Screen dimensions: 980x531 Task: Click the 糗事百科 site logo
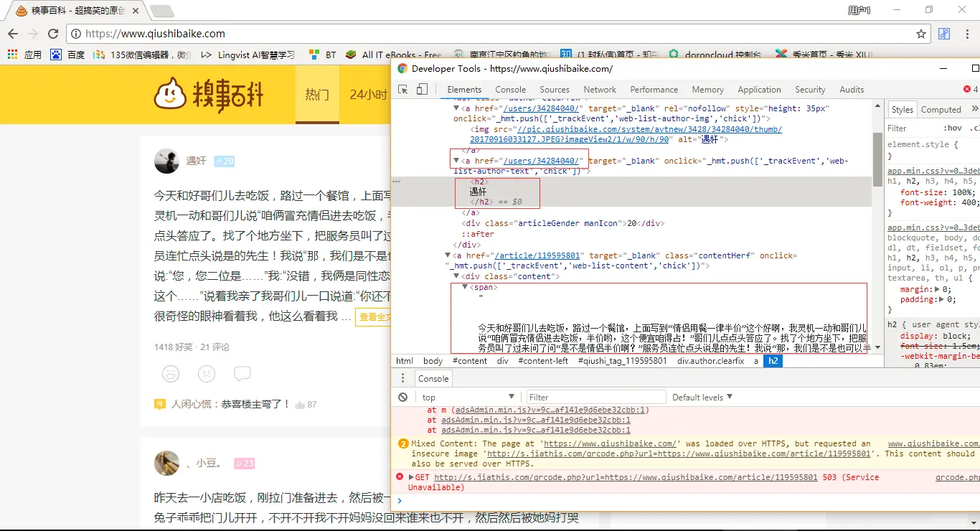click(209, 94)
